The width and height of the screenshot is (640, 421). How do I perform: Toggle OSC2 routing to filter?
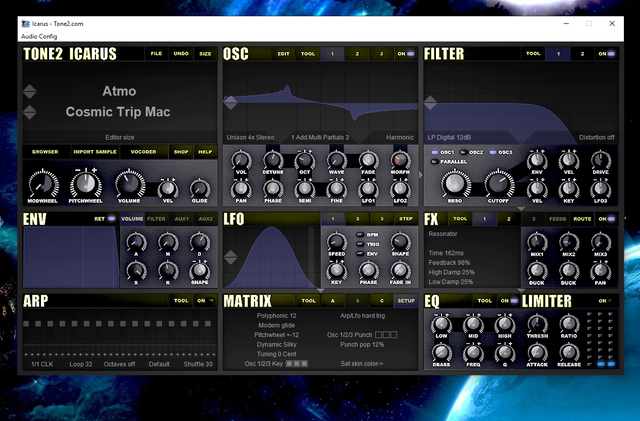[471, 152]
